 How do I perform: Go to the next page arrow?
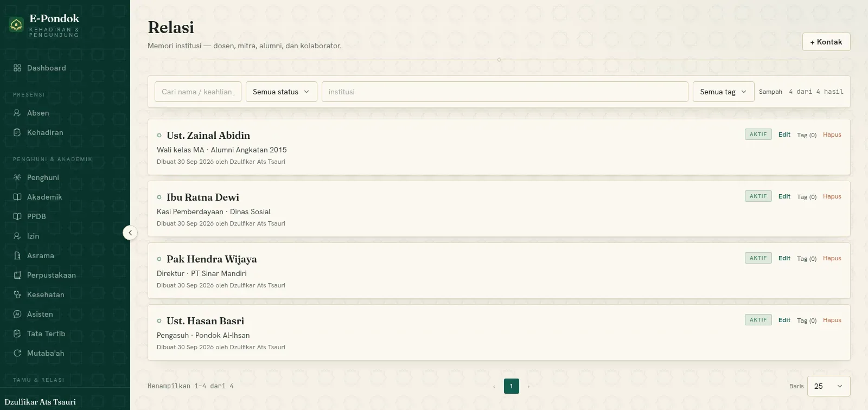click(x=528, y=386)
